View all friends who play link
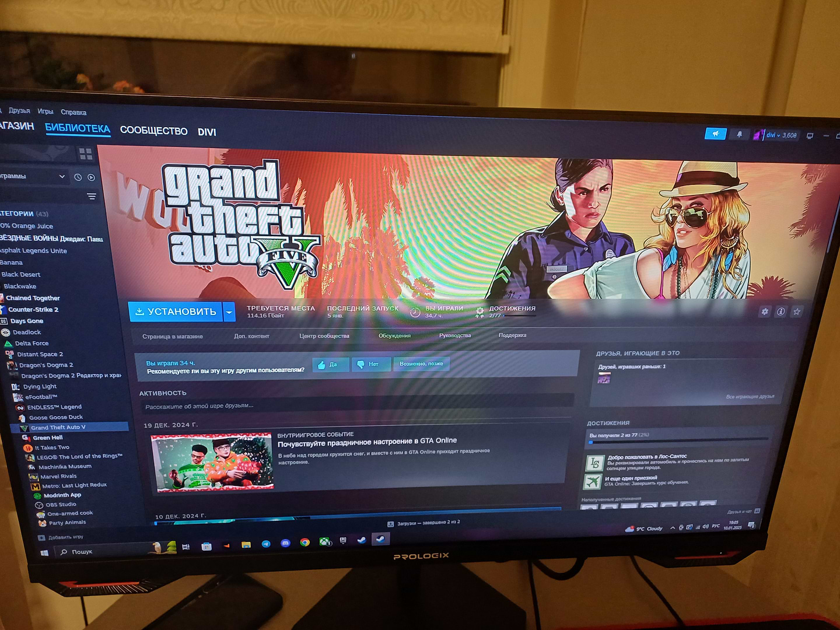840x630 pixels. coord(750,397)
